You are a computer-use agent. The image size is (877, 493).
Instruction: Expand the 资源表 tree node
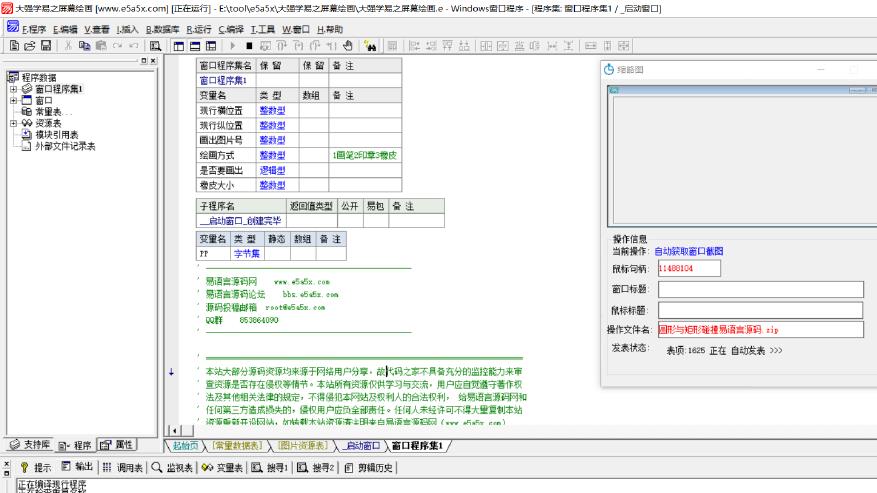(14, 123)
